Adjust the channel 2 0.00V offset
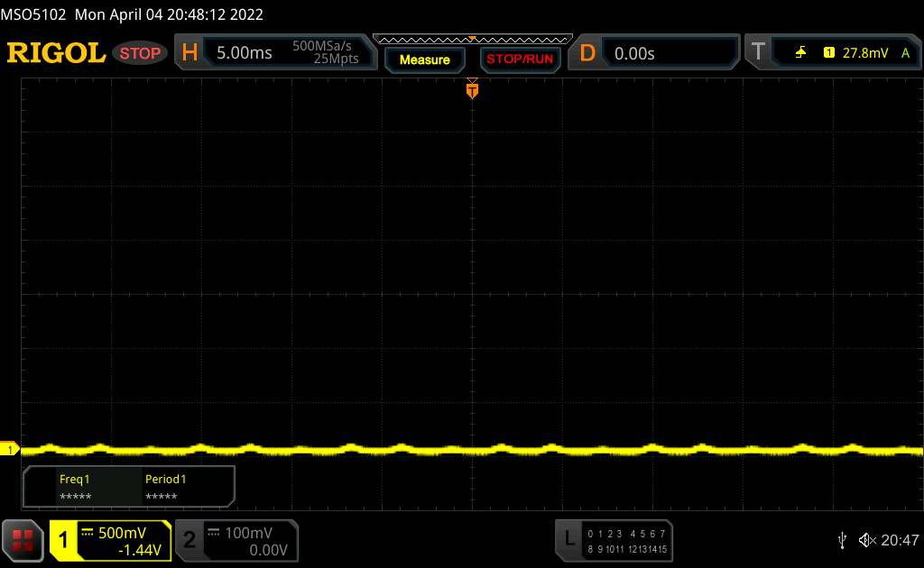Image resolution: width=924 pixels, height=568 pixels. point(268,550)
